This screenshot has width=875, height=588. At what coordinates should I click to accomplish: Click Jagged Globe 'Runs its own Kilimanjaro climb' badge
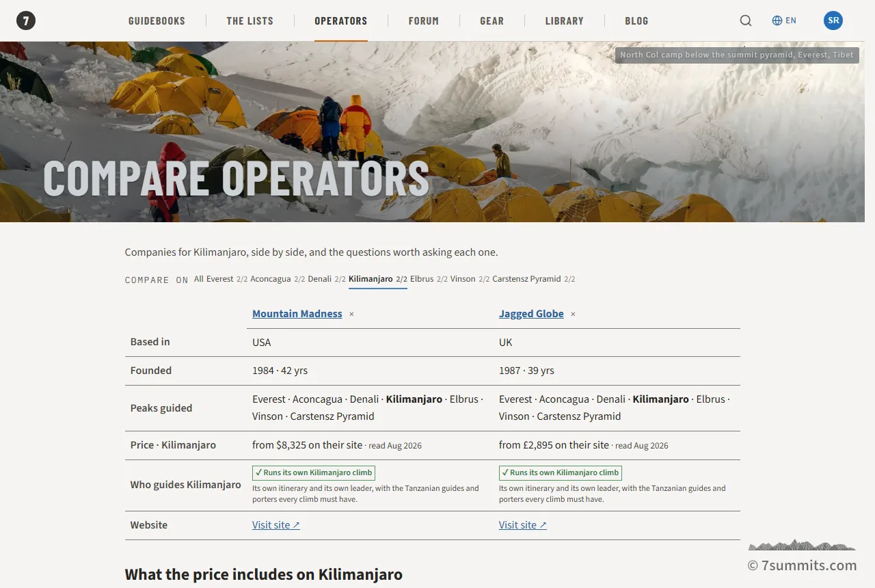(561, 472)
